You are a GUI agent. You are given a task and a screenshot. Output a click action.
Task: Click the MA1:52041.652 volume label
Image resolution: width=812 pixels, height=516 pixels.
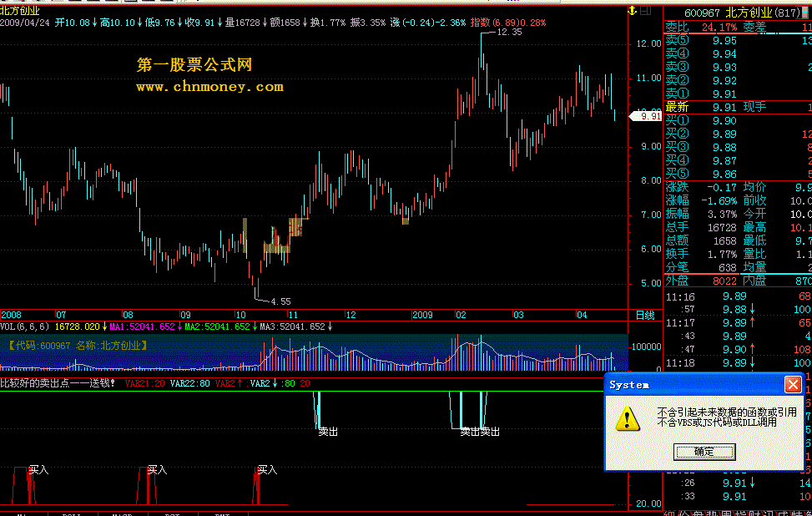[143, 327]
